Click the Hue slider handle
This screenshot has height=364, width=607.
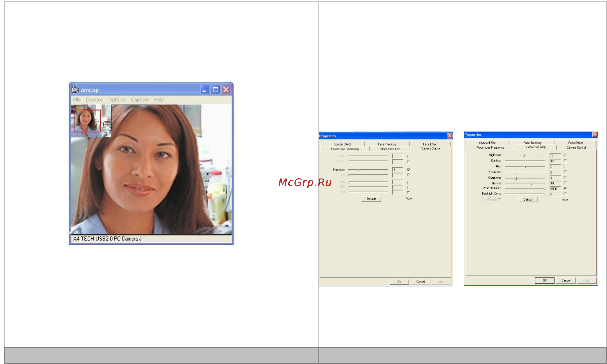tap(525, 167)
